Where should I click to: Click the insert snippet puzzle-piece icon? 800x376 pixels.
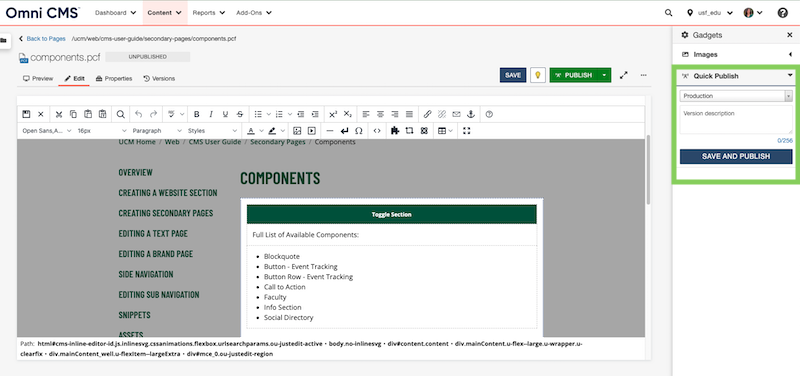(x=394, y=131)
